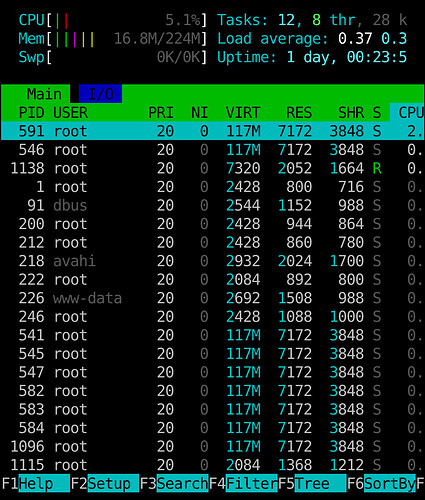Select the process row with PID 546
This screenshot has height=500, width=425.
coord(212,150)
